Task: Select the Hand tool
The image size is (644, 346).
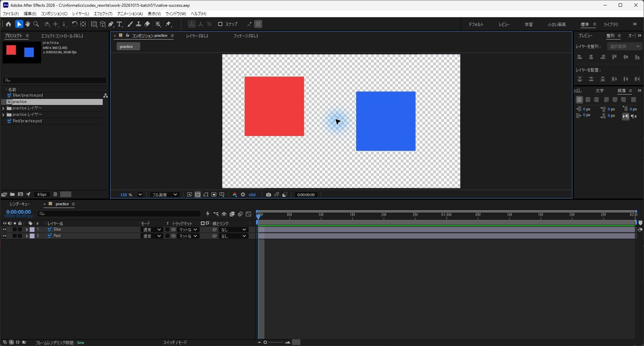Action: click(x=28, y=24)
